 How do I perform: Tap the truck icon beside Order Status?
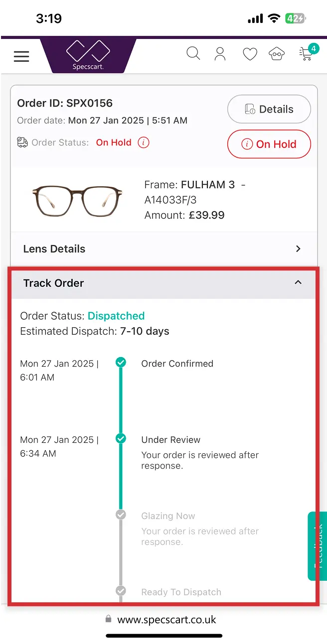[x=22, y=142]
